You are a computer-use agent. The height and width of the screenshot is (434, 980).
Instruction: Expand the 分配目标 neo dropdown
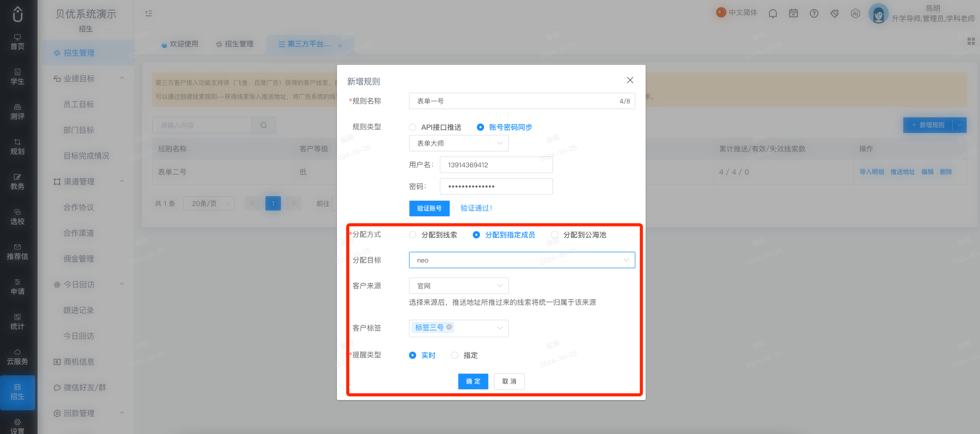522,260
